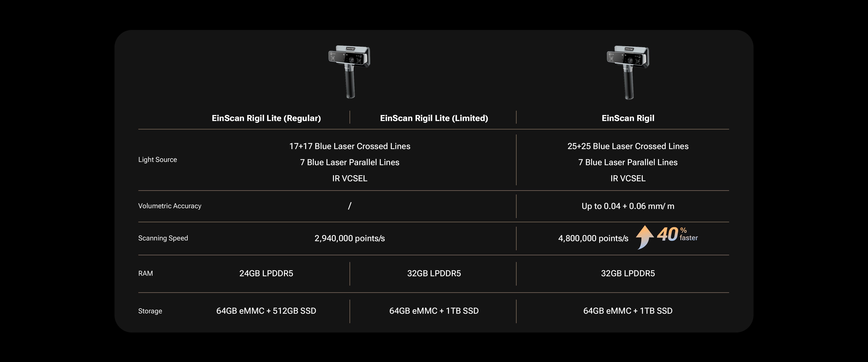The height and width of the screenshot is (362, 868).
Task: Select the "EinScan Rigil Lite (Regular)" column header
Action: pyautogui.click(x=266, y=118)
